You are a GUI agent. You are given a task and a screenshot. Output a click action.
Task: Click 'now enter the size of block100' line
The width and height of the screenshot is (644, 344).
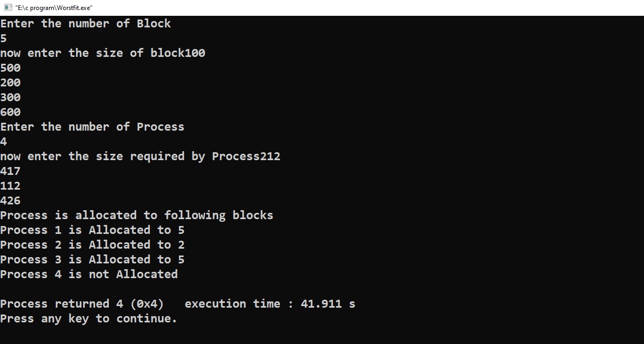[103, 53]
